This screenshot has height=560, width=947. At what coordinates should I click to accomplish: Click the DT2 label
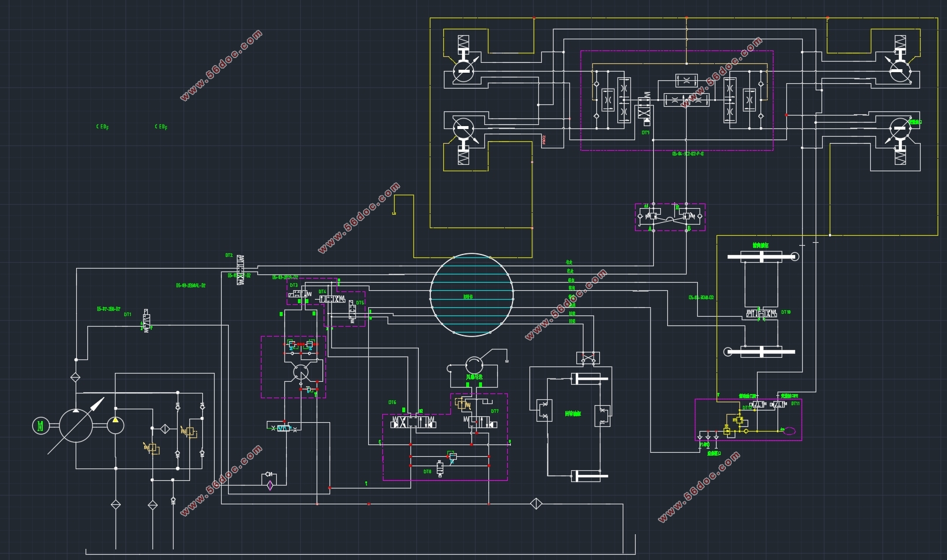click(229, 256)
